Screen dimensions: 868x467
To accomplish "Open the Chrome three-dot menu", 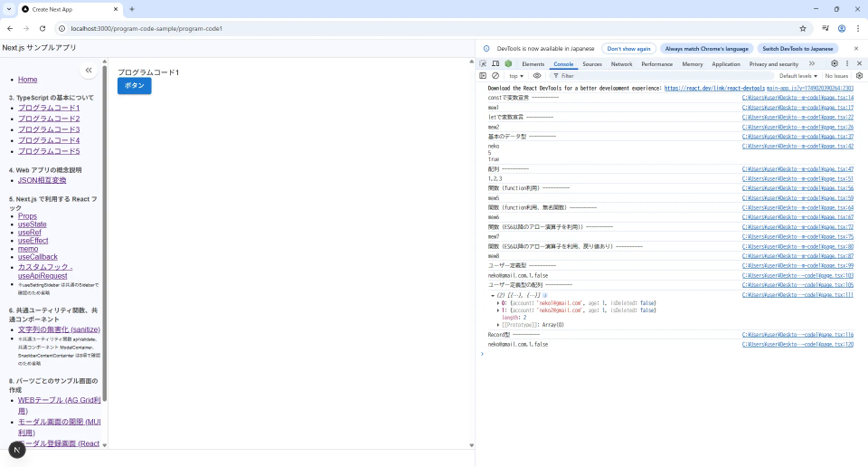I will point(858,28).
